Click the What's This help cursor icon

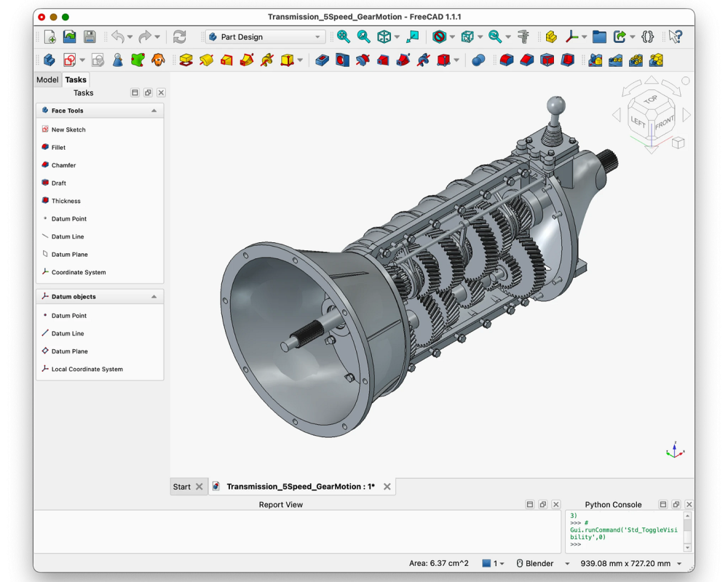pyautogui.click(x=676, y=36)
